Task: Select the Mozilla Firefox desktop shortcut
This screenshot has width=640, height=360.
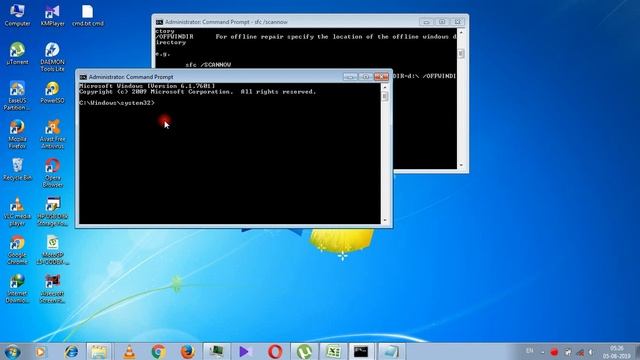Action: [17, 134]
